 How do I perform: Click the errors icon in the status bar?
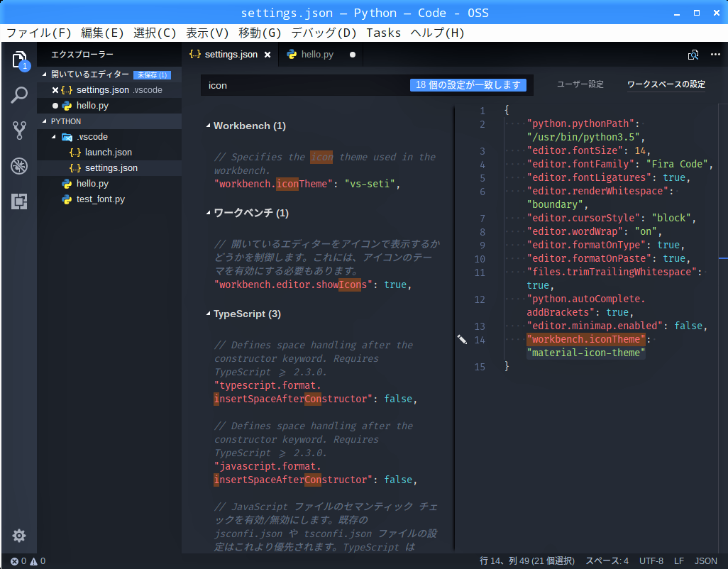coord(14,561)
